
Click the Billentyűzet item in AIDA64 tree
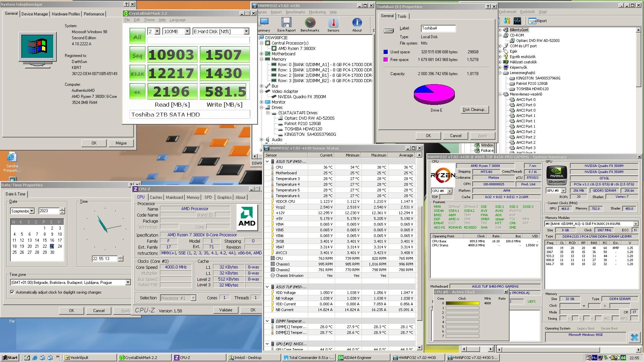pyautogui.click(x=519, y=30)
